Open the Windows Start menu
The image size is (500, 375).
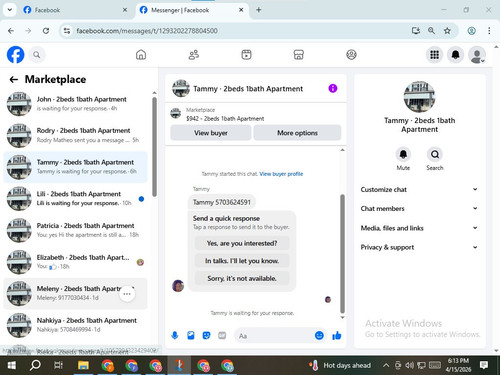tap(11, 365)
